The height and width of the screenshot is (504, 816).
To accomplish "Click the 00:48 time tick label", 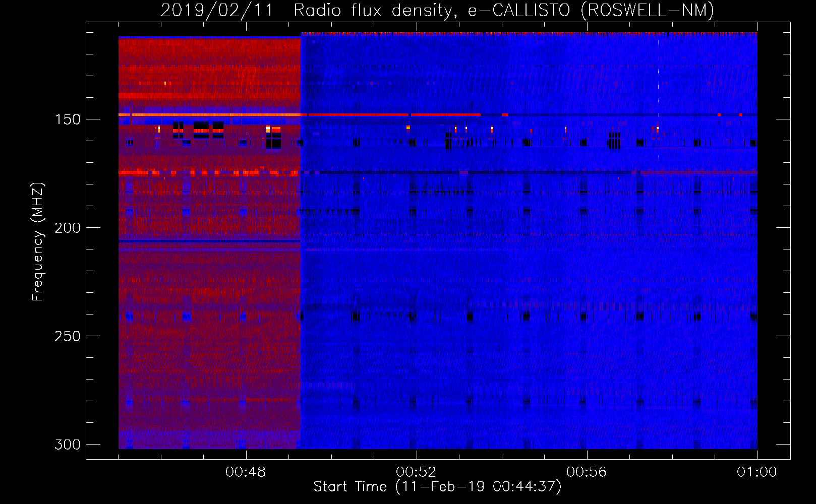I will [246, 472].
